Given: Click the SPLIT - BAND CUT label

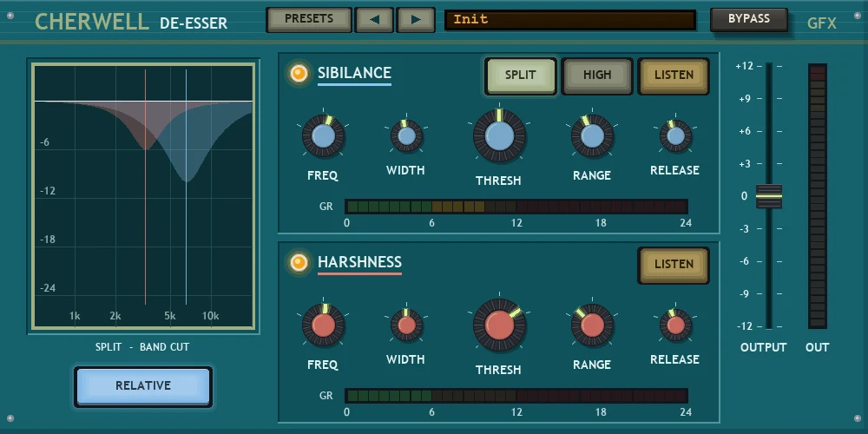Looking at the screenshot, I should pyautogui.click(x=142, y=347).
